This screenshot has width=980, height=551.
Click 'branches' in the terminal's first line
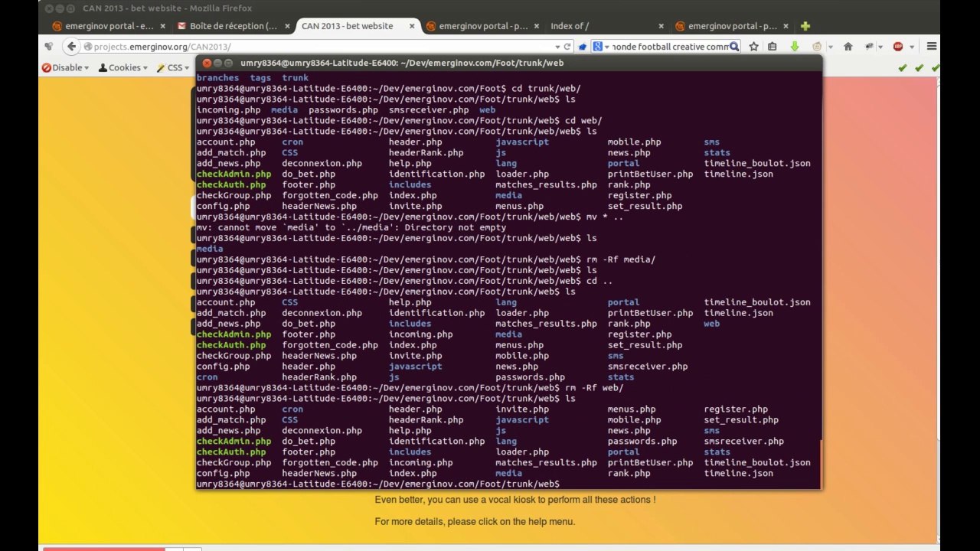pyautogui.click(x=218, y=77)
